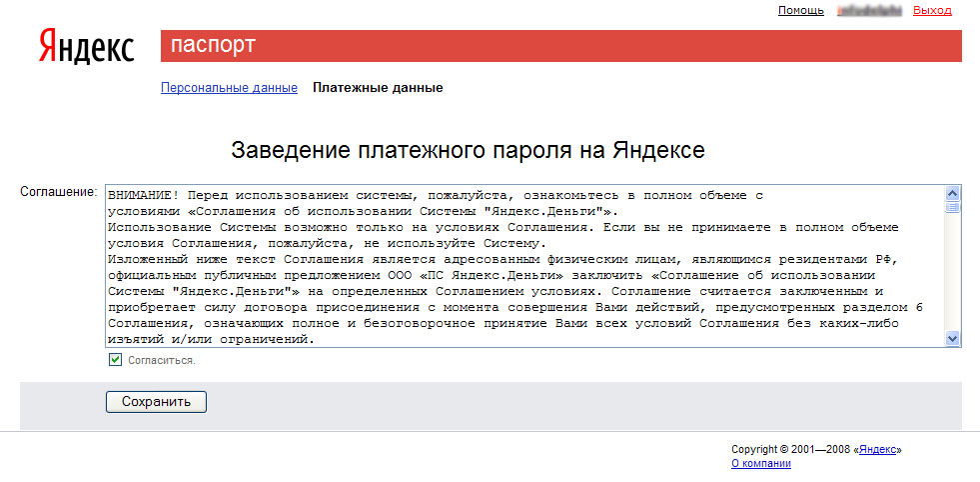
Task: Click the agreement line starting ВНИМАНИЕ!
Action: point(435,195)
